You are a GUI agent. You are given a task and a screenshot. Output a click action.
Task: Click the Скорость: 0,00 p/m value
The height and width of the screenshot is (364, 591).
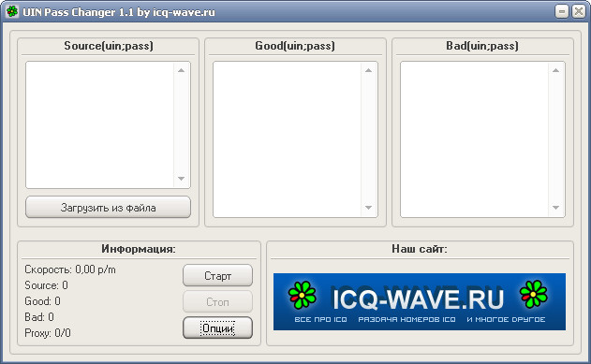point(70,269)
